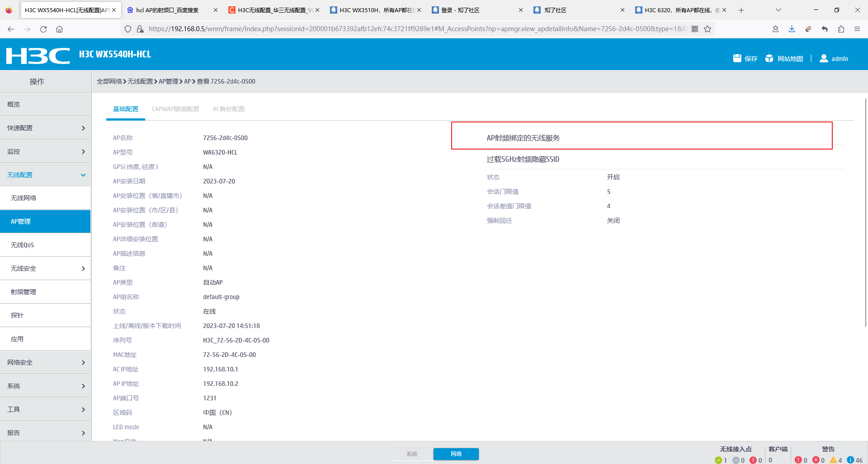Viewport: 868px width, 464px height.
Task: Switch to the 基础配置 tab
Action: click(x=126, y=109)
